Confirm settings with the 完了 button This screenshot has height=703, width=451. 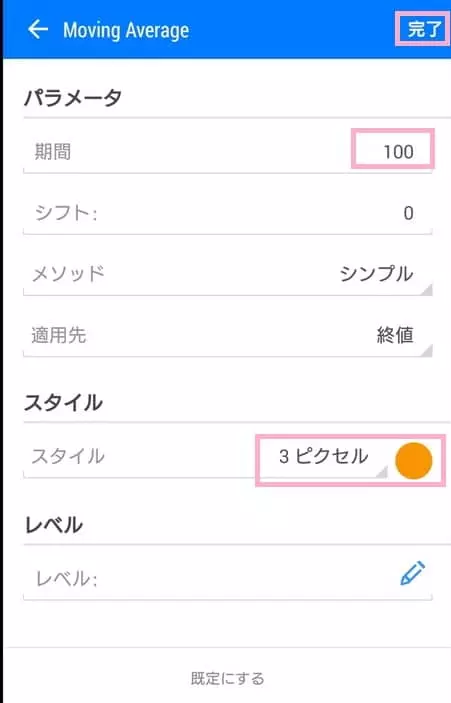pos(422,29)
